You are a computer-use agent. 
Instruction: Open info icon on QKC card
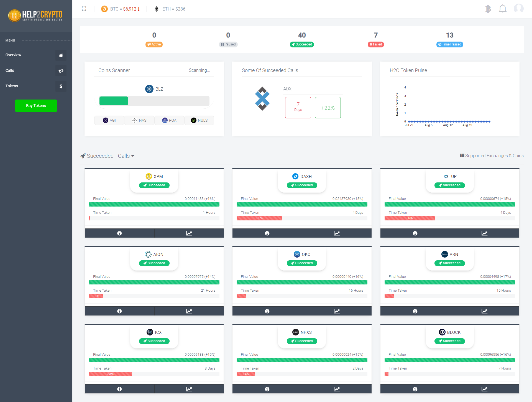coord(267,311)
